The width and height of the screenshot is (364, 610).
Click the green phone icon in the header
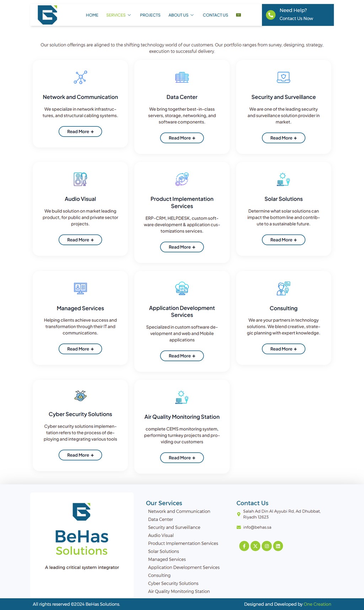coord(271,15)
